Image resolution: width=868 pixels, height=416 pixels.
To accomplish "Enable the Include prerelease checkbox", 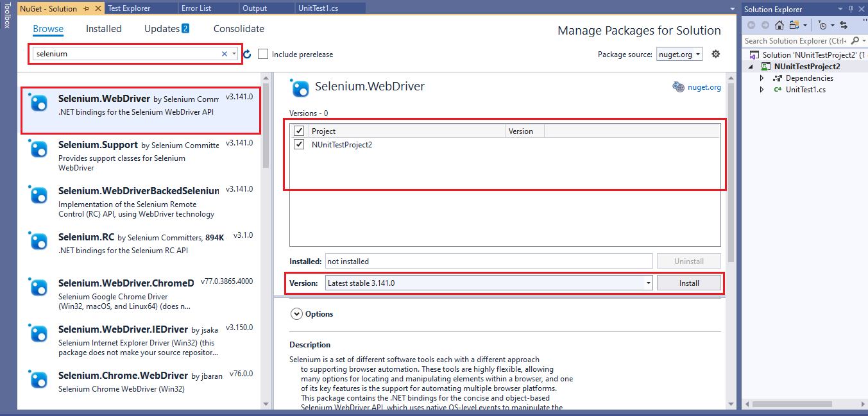I will pos(263,54).
